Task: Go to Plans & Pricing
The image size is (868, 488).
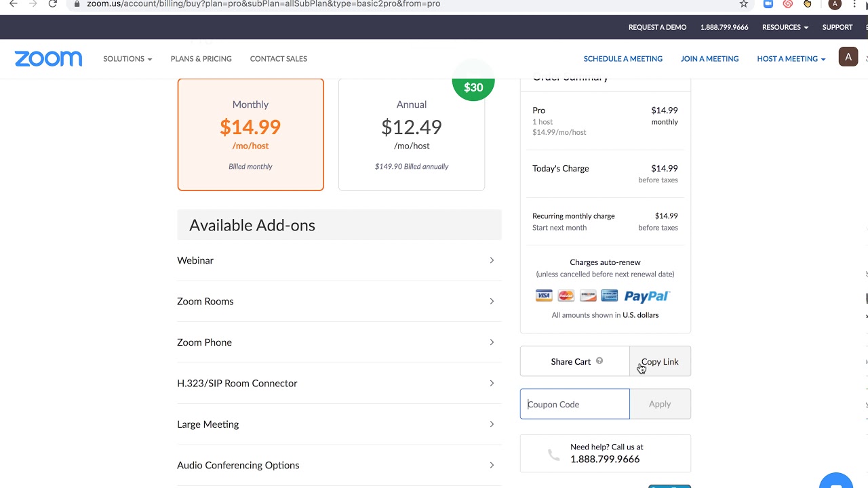Action: pyautogui.click(x=201, y=59)
